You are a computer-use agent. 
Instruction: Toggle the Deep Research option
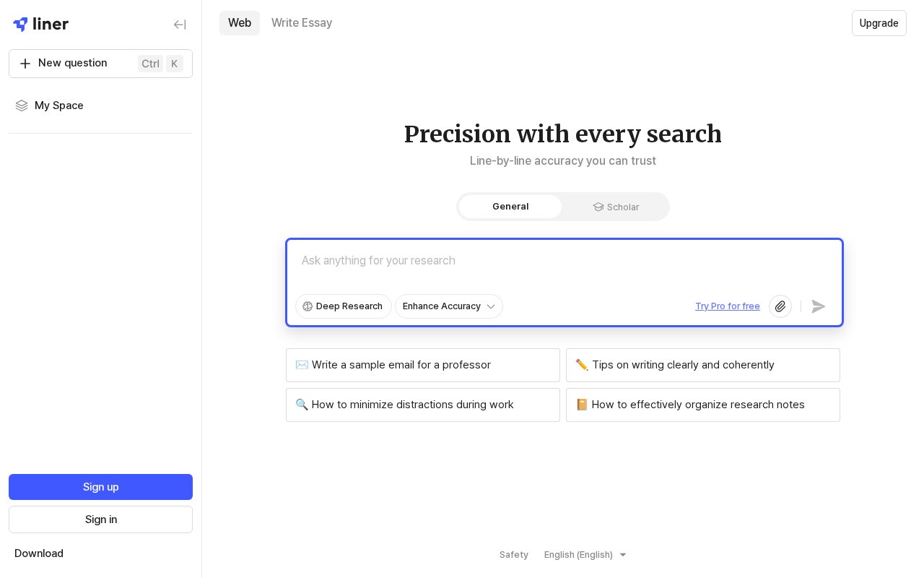[344, 306]
